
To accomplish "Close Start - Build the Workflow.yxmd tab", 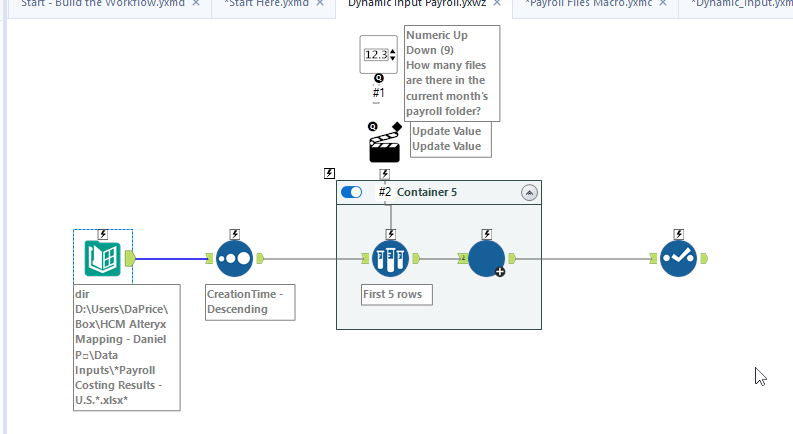I will pyautogui.click(x=196, y=3).
